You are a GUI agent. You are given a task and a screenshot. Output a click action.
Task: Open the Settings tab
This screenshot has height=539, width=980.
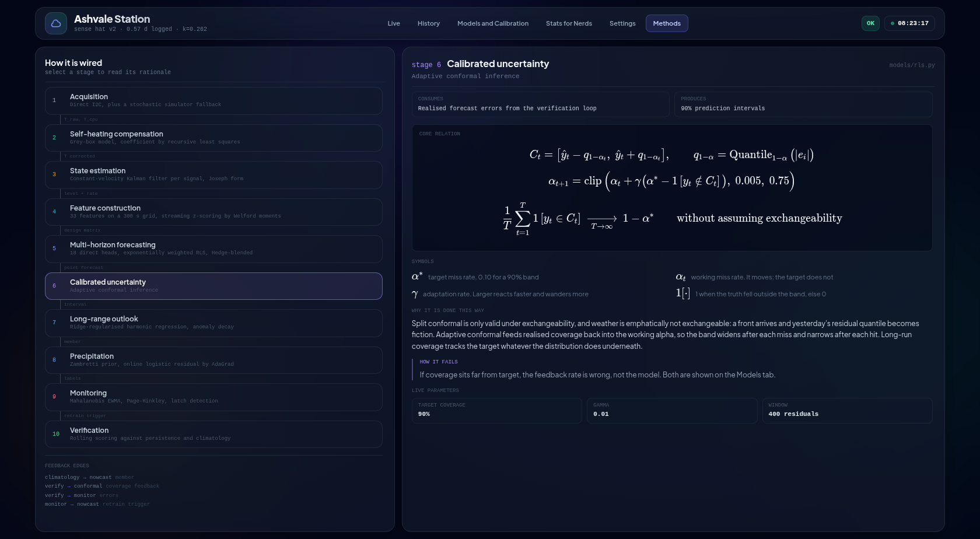[622, 23]
